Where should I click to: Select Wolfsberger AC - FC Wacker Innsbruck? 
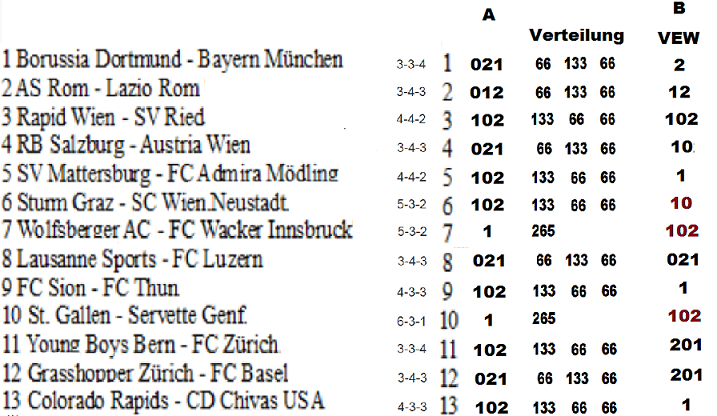click(x=177, y=230)
